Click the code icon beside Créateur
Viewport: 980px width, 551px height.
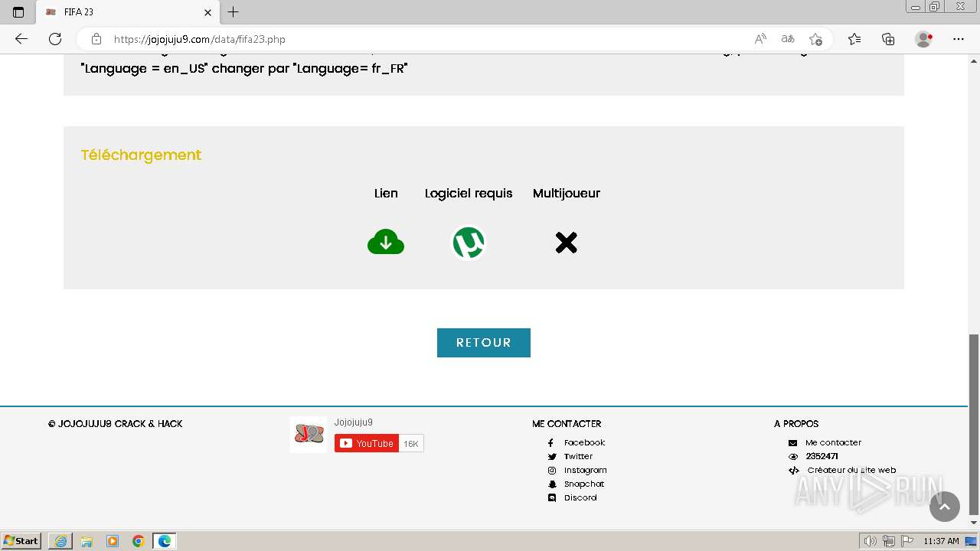tap(794, 471)
